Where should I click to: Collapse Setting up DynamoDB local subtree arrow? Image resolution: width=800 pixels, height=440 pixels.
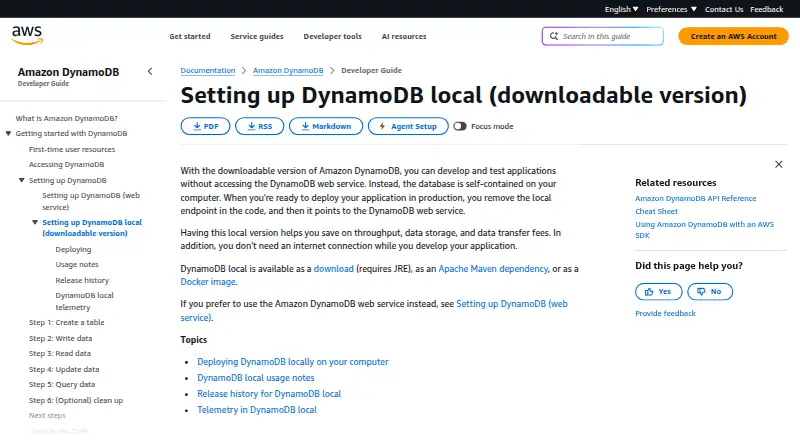[35, 222]
